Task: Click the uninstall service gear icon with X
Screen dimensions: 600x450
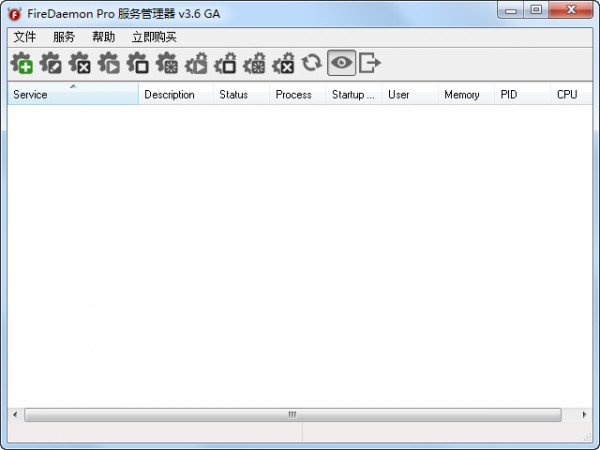Action: click(80, 63)
